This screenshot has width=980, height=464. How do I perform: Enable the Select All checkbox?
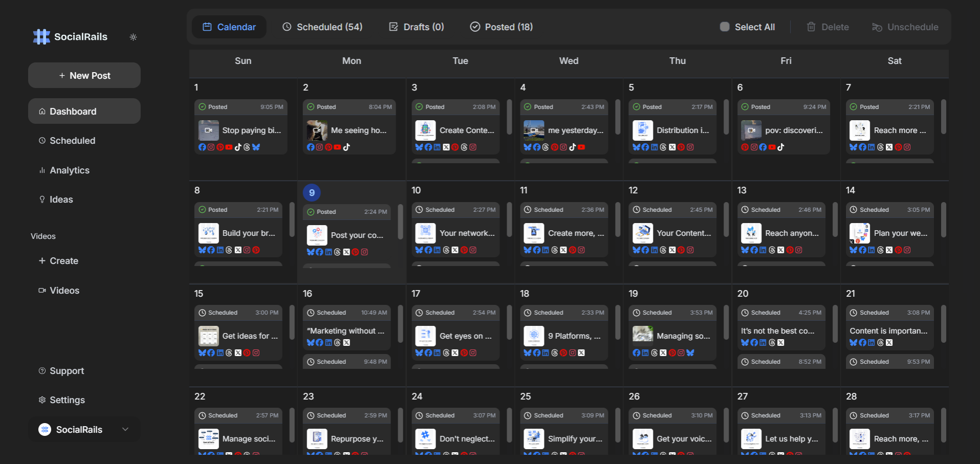(725, 27)
